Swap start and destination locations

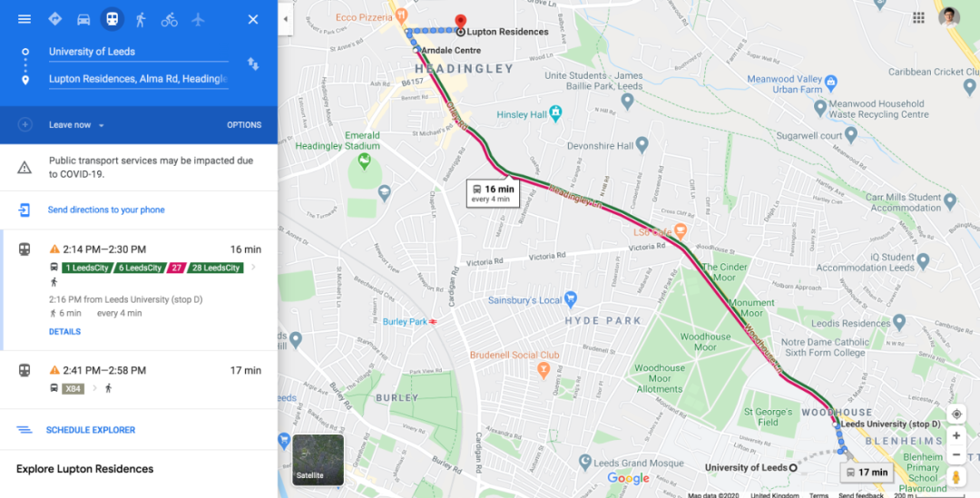[253, 63]
